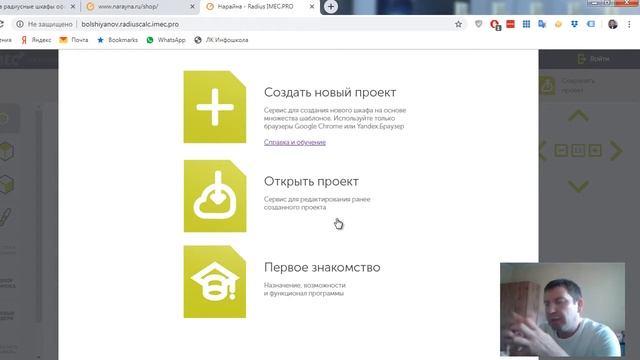Viewport: 640px width, 360px height.
Task: Click the up chevron arrow in right panel
Action: point(578,116)
